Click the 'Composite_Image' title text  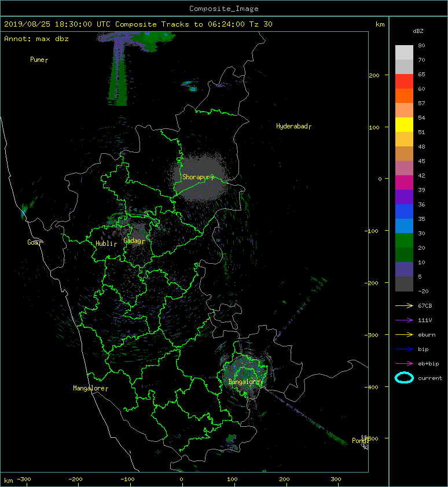(x=224, y=9)
